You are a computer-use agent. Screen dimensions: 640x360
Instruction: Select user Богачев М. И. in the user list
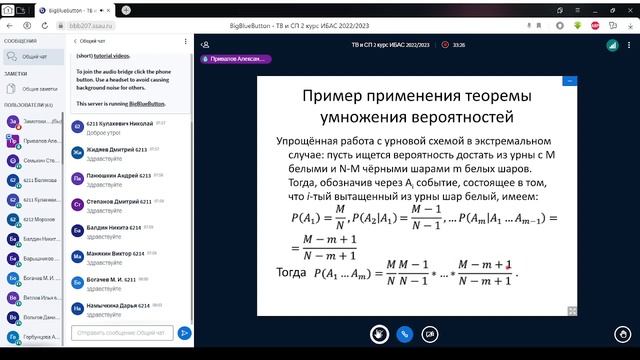point(33,278)
